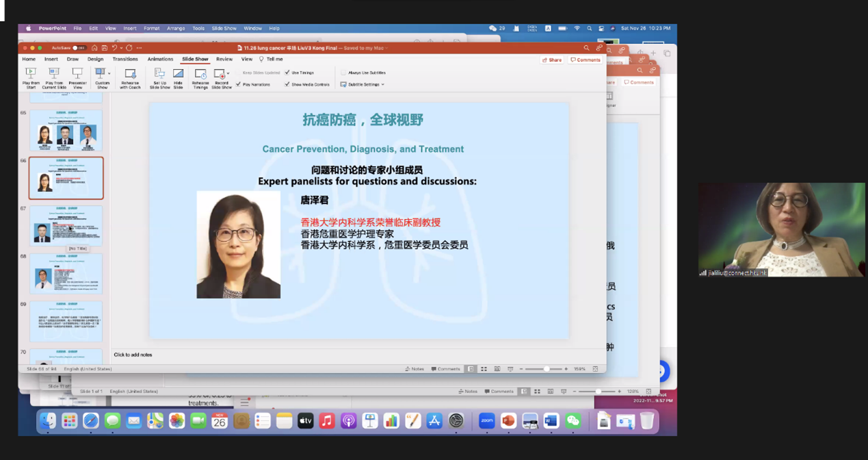Open the Design ribbon tab

(x=96, y=59)
